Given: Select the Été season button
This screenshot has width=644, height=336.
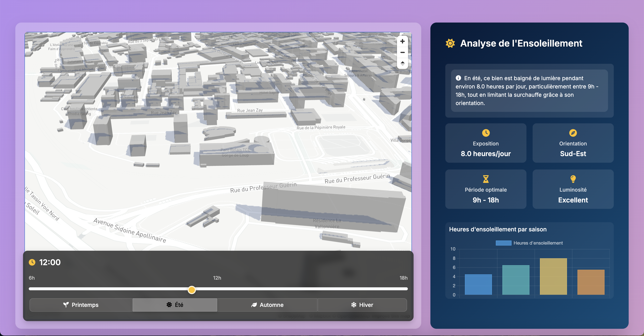Looking at the screenshot, I should point(175,305).
